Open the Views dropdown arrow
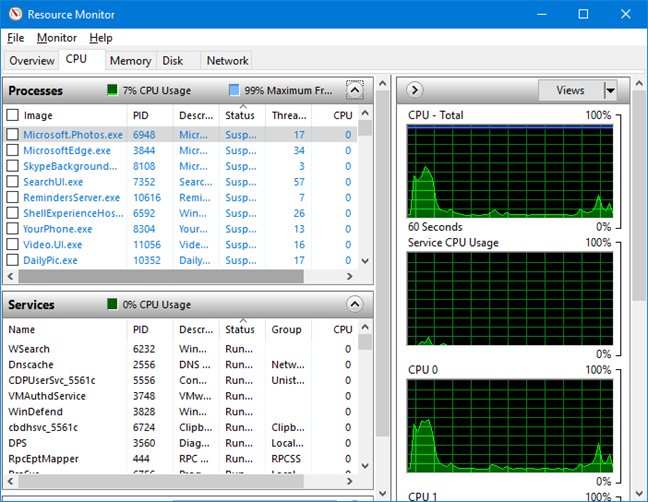Image resolution: width=648 pixels, height=502 pixels. (x=609, y=90)
